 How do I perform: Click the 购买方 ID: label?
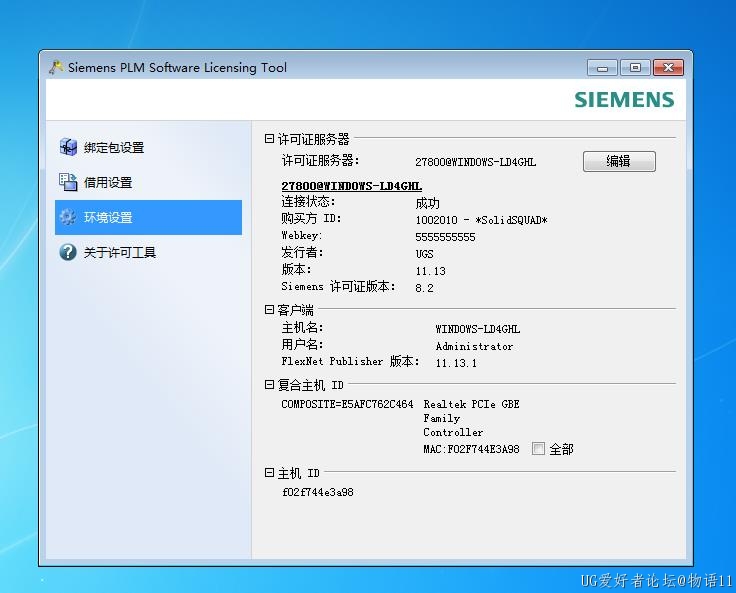(311, 218)
